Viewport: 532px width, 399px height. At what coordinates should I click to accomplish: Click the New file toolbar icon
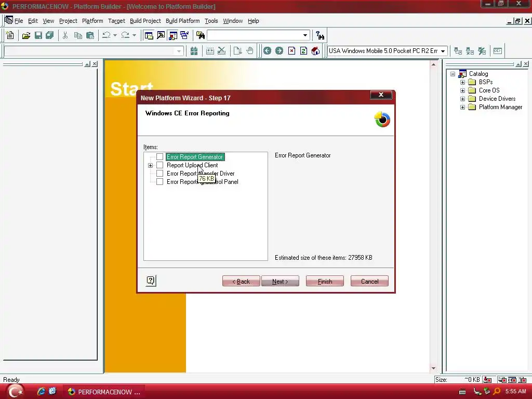pos(10,35)
